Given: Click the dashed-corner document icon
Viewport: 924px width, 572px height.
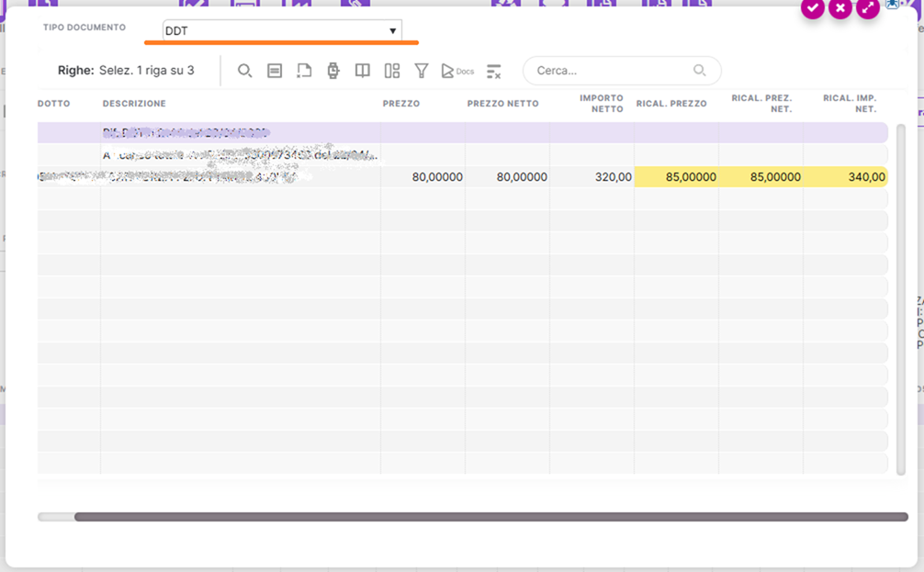Looking at the screenshot, I should pos(304,71).
